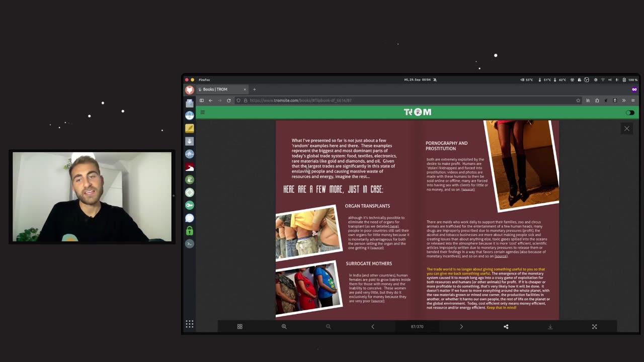Image resolution: width=644 pixels, height=362 pixels.
Task: Focus the tromsite.com URL address bar
Action: pyautogui.click(x=408, y=101)
